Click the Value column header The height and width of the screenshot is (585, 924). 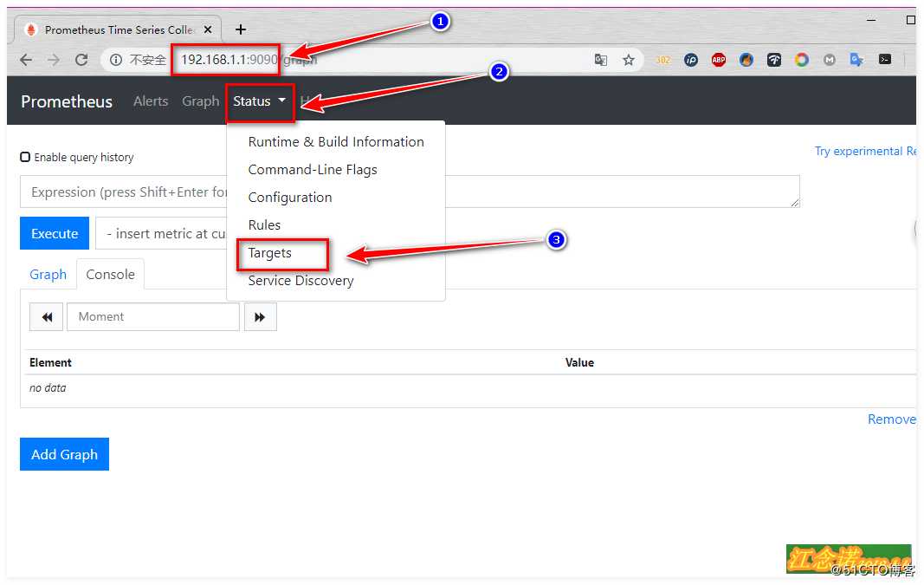pyautogui.click(x=579, y=362)
